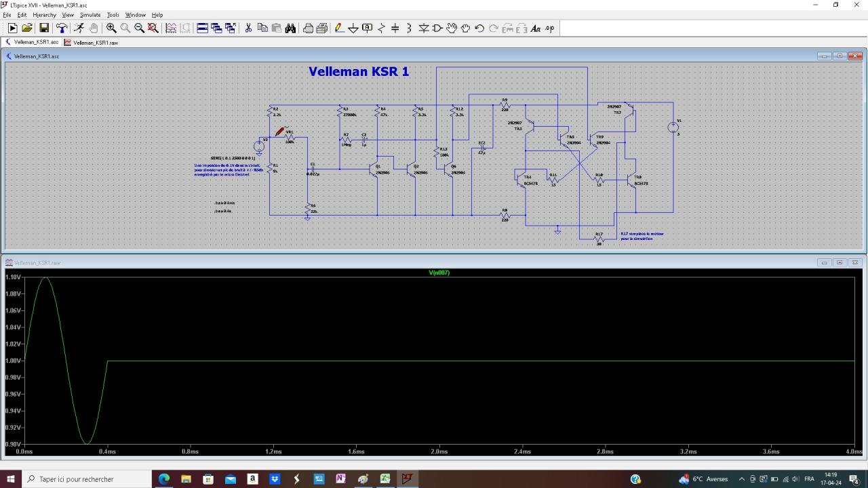Switch to the Velleman_KSR1.asc tab

pos(32,42)
